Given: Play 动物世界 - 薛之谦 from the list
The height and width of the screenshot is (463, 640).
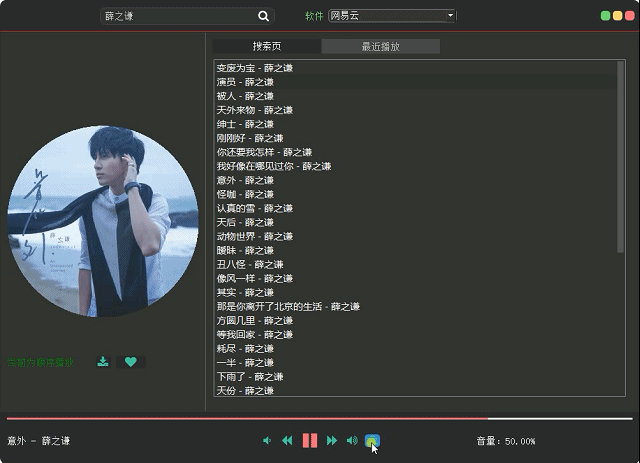Looking at the screenshot, I should click(255, 236).
